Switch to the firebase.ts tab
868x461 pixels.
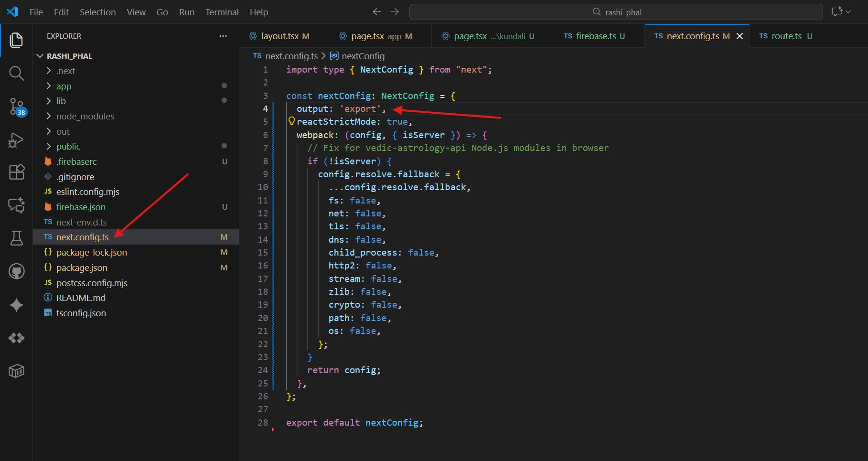(595, 36)
